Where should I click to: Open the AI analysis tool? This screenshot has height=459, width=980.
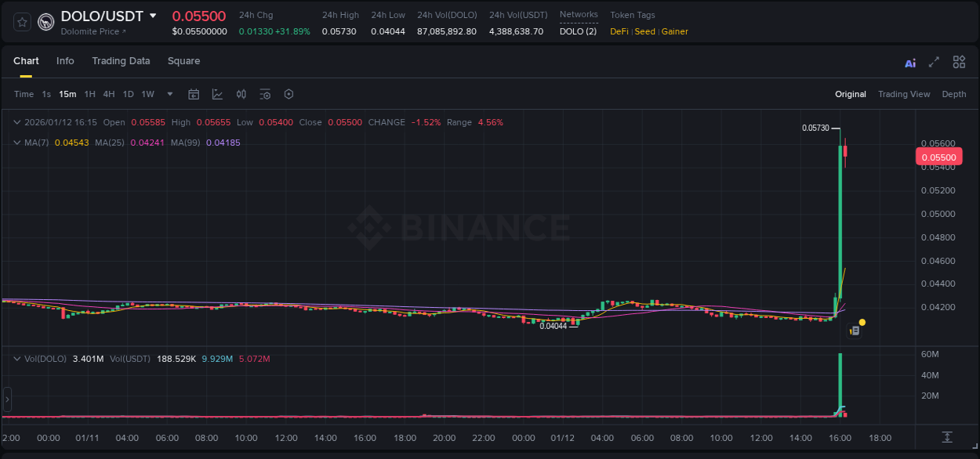pyautogui.click(x=909, y=62)
